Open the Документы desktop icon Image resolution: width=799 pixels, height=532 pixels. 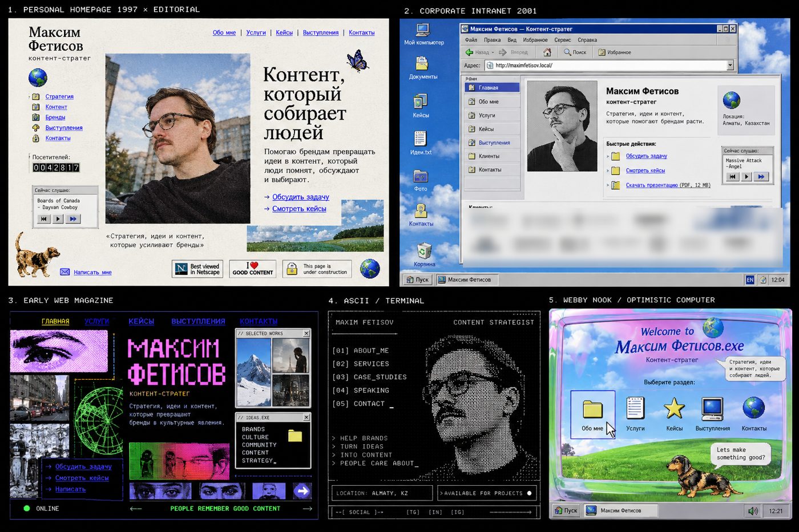coord(422,64)
